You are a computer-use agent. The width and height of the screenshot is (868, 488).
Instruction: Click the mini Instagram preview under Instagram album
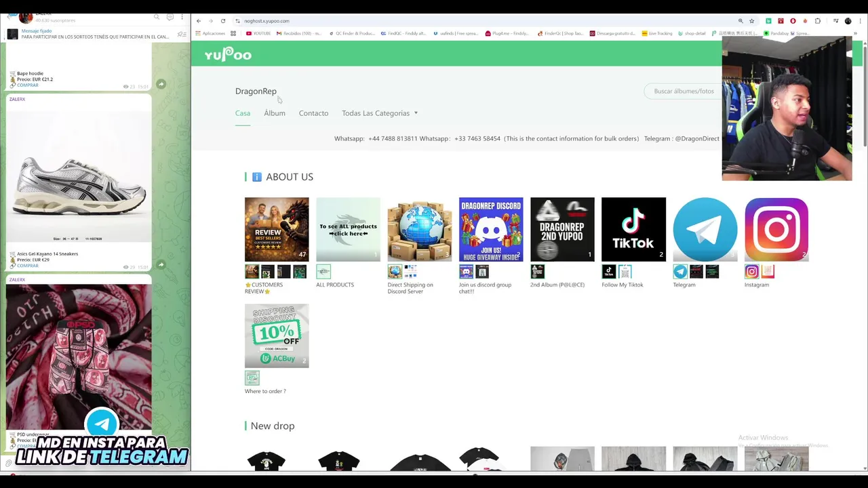click(x=751, y=272)
